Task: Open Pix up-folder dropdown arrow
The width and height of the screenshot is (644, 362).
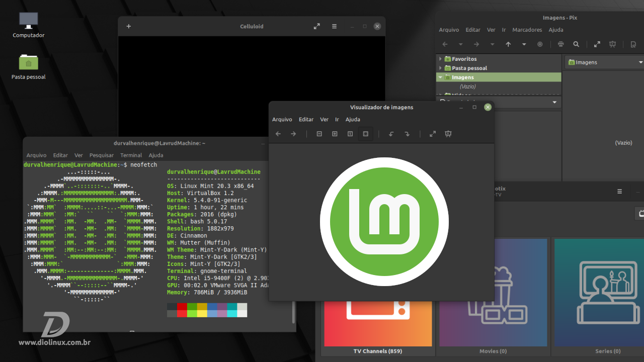Action: point(524,44)
